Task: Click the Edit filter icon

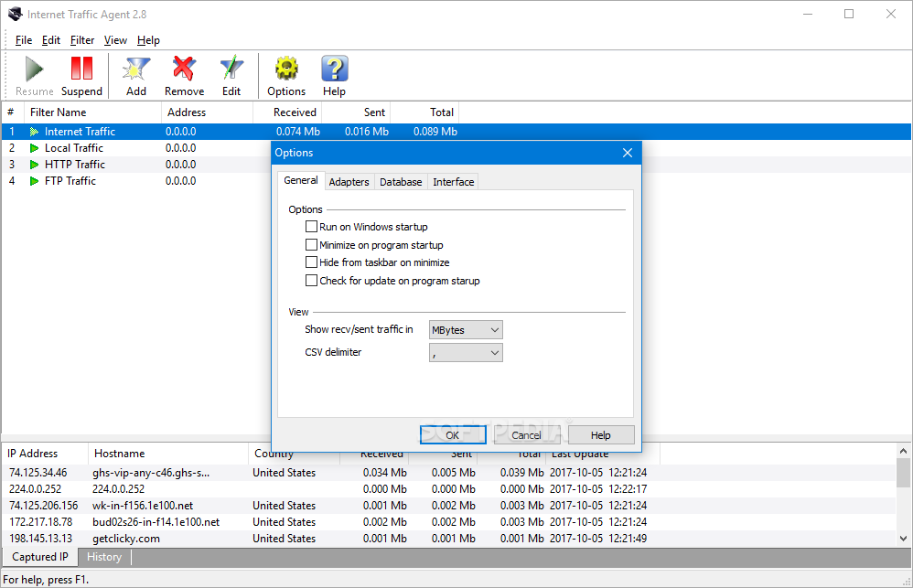Action: (231, 69)
